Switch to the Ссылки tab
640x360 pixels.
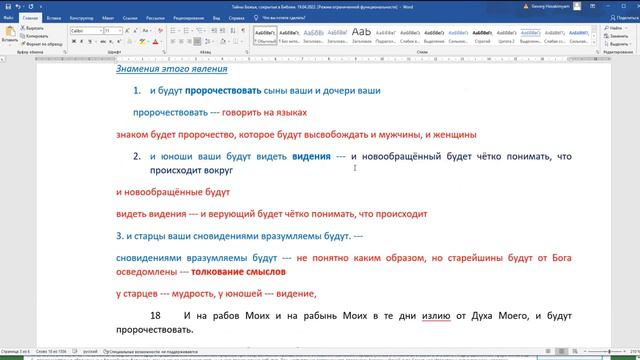point(130,18)
